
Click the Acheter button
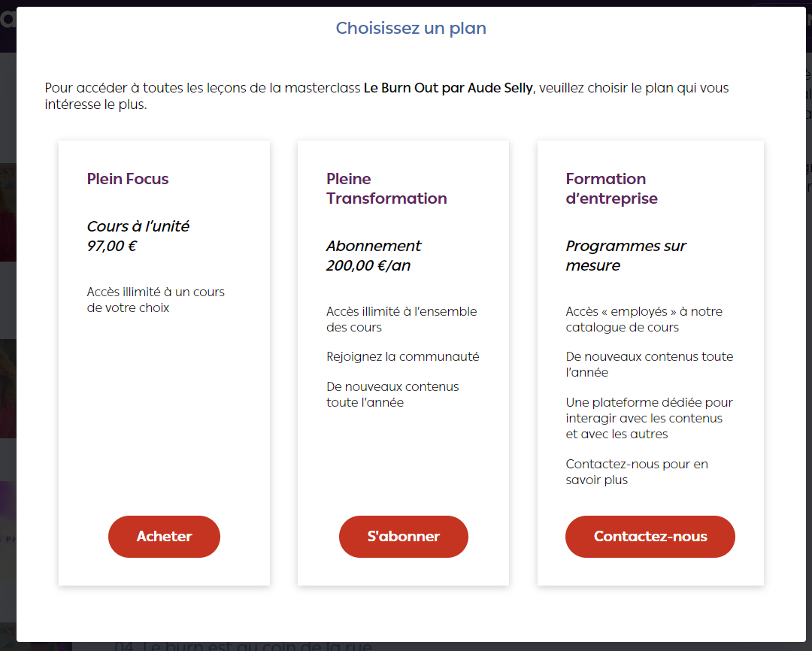coord(164,536)
